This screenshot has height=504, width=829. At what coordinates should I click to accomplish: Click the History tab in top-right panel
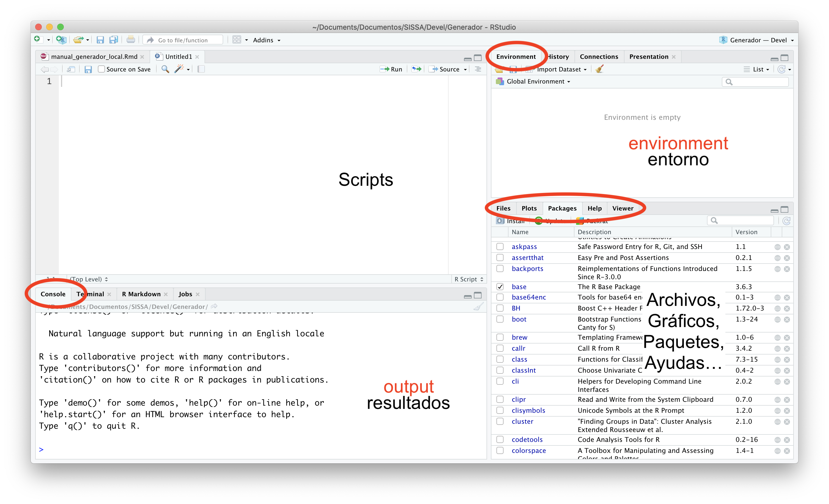(x=557, y=56)
